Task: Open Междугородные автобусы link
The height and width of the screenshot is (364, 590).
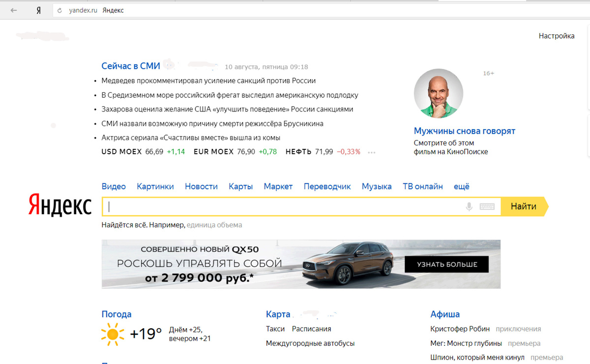Action: point(310,343)
